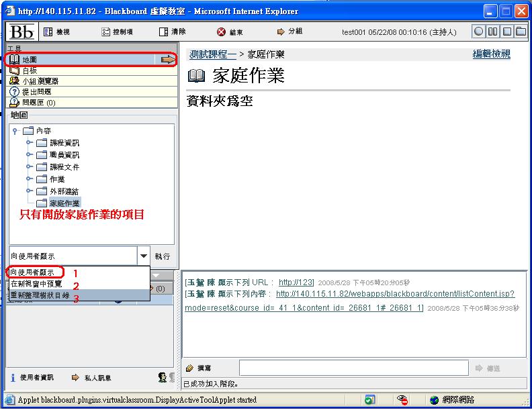Click the 分組 breakout arrow icon
Screen dimensions: 532x410
281,32
